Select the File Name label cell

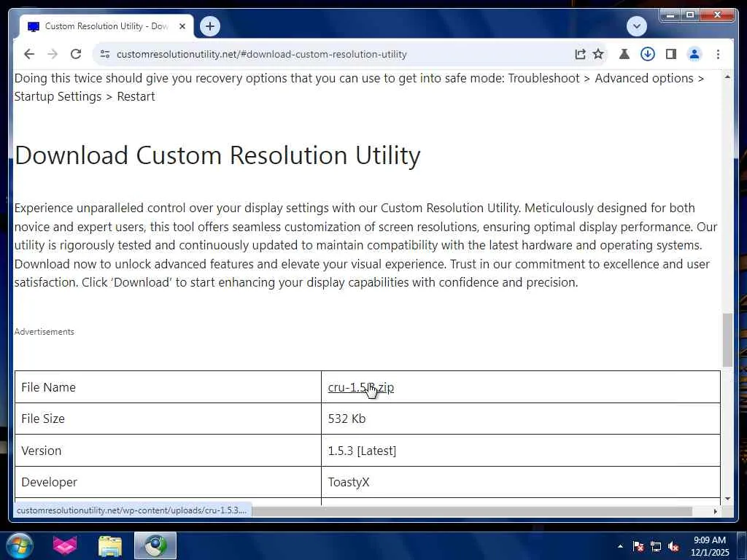169,387
